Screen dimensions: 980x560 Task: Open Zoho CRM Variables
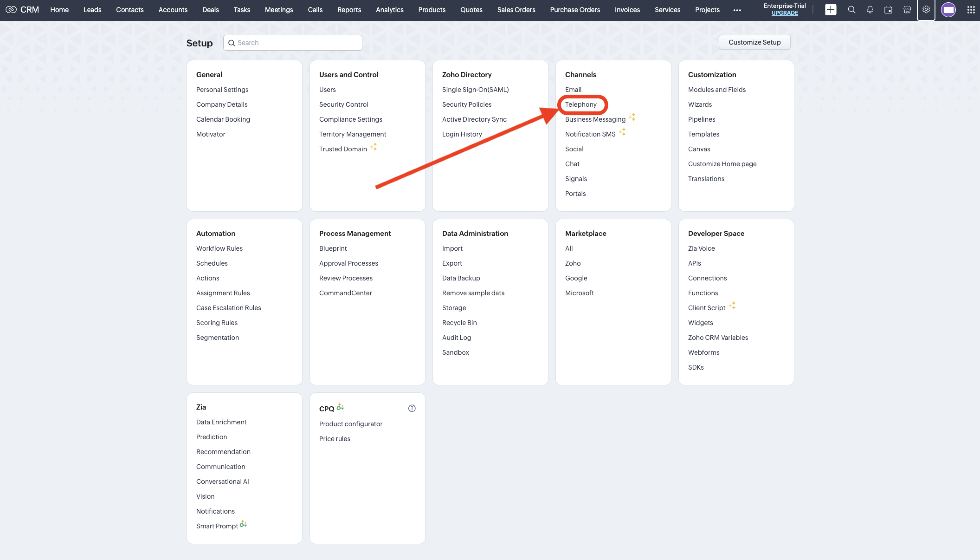point(718,337)
